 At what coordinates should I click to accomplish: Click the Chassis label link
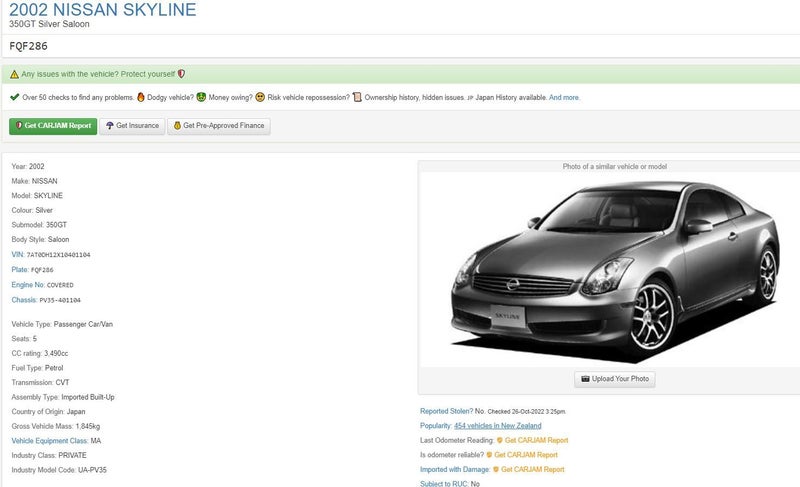coord(24,300)
